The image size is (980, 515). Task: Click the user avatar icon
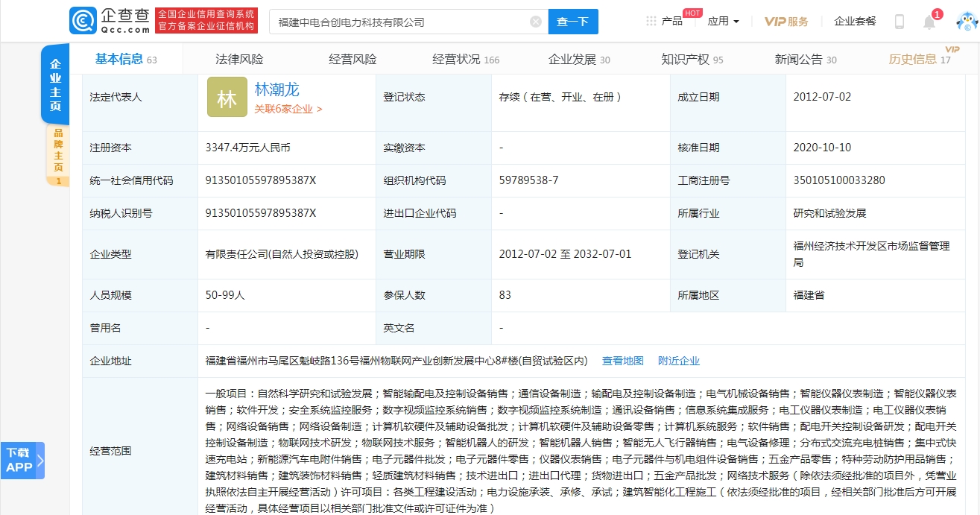tap(965, 22)
